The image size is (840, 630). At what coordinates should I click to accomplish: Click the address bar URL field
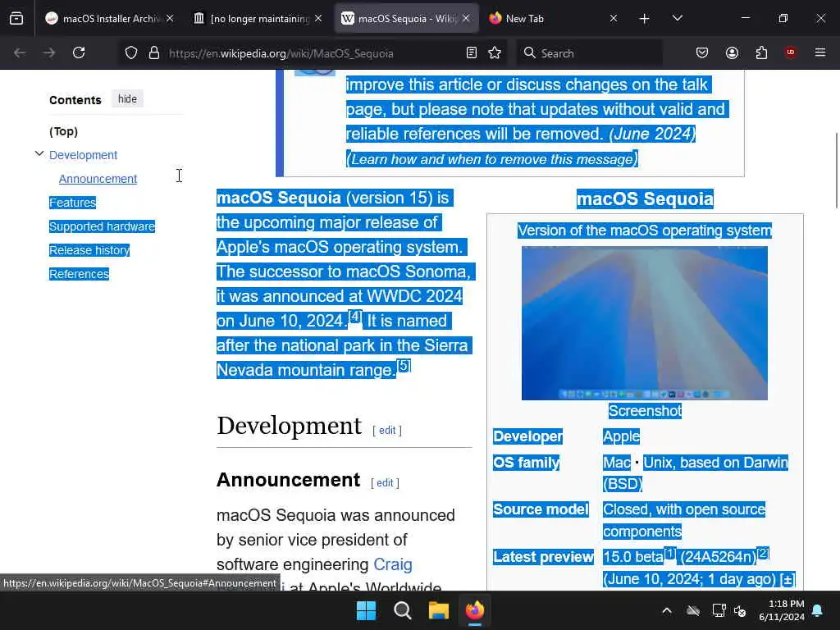311,53
